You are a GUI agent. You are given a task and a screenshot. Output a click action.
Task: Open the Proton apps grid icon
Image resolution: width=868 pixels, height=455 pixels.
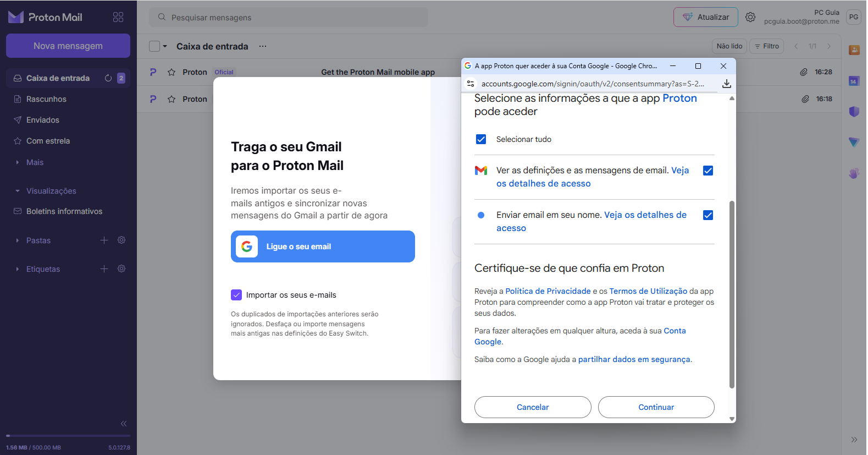(118, 17)
